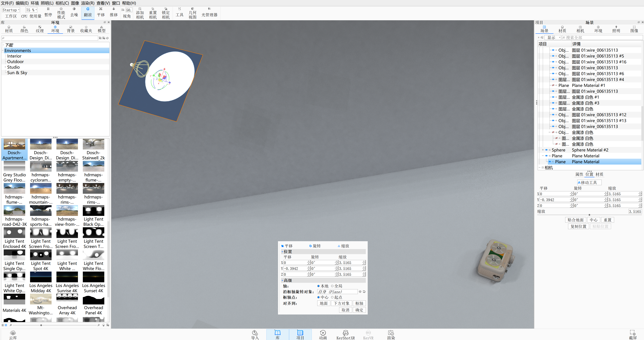Open the Startup workspace dropdown
The image size is (644, 340).
click(11, 10)
